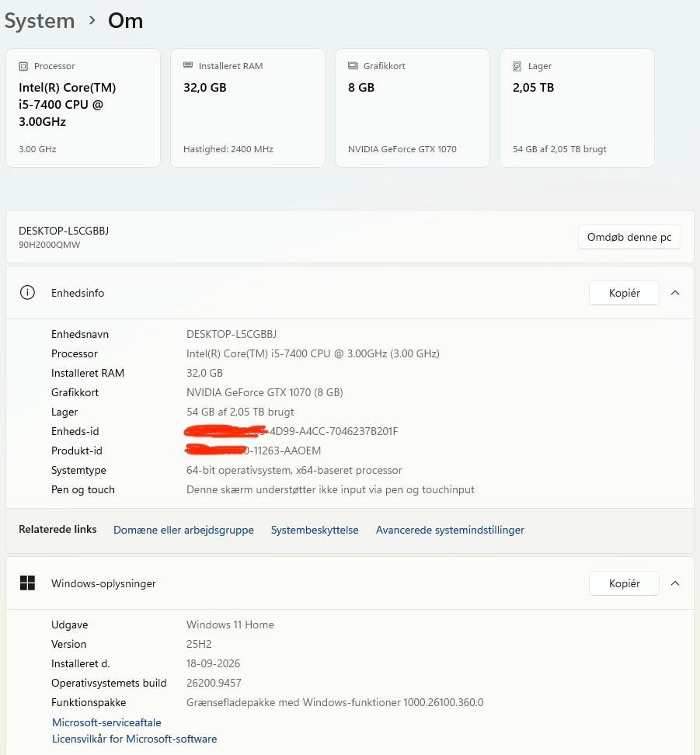Screen dimensions: 700x755
Task: Click Processor row value with (3.00 GHz)
Action: tap(312, 353)
